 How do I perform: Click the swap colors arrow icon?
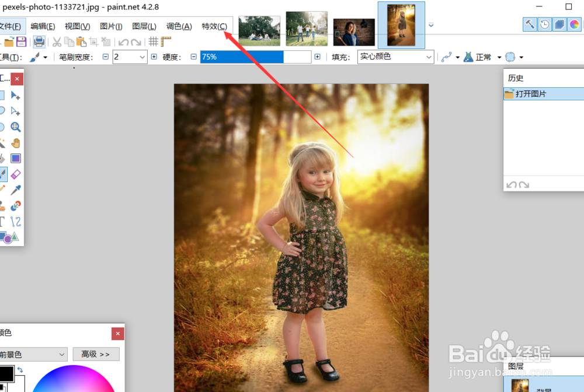tap(20, 370)
